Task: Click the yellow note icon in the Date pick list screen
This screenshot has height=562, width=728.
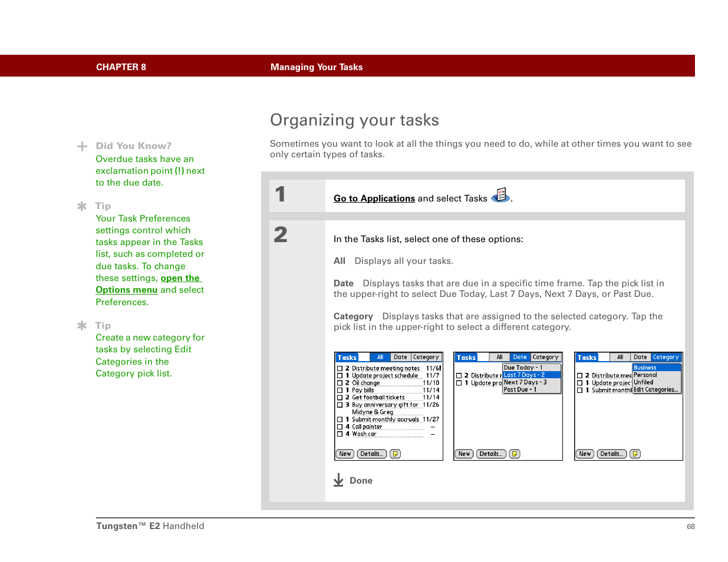Action: pos(515,454)
